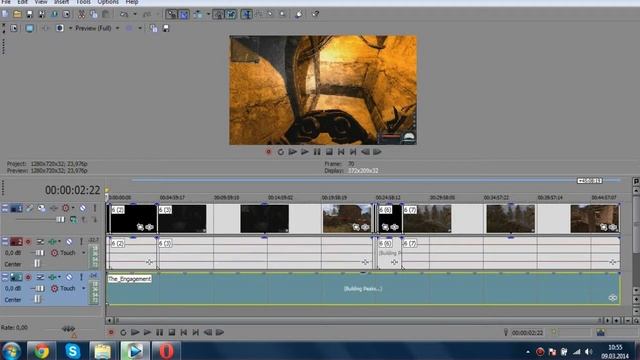Click Play button in bottom transport bar
640x360 pixels.
point(147,333)
